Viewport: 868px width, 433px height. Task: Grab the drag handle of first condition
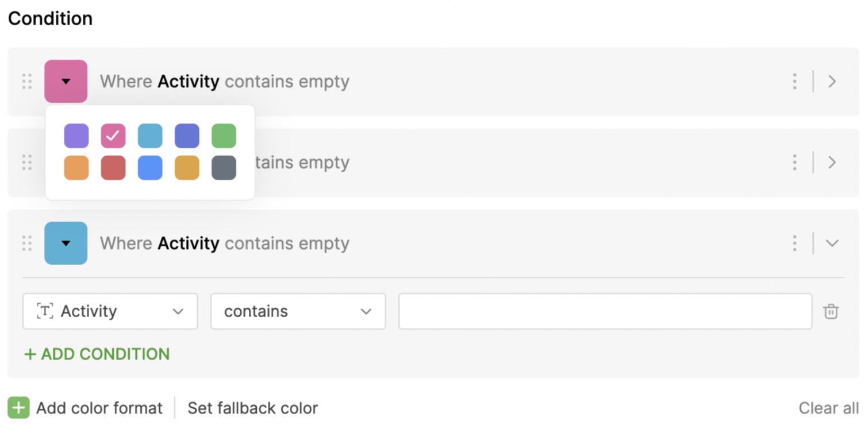pyautogui.click(x=27, y=82)
